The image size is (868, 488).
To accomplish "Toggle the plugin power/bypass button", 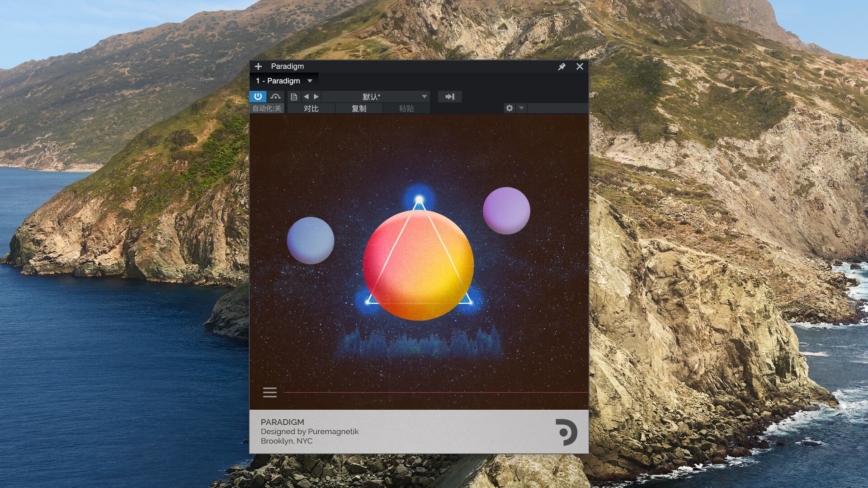I will 258,96.
